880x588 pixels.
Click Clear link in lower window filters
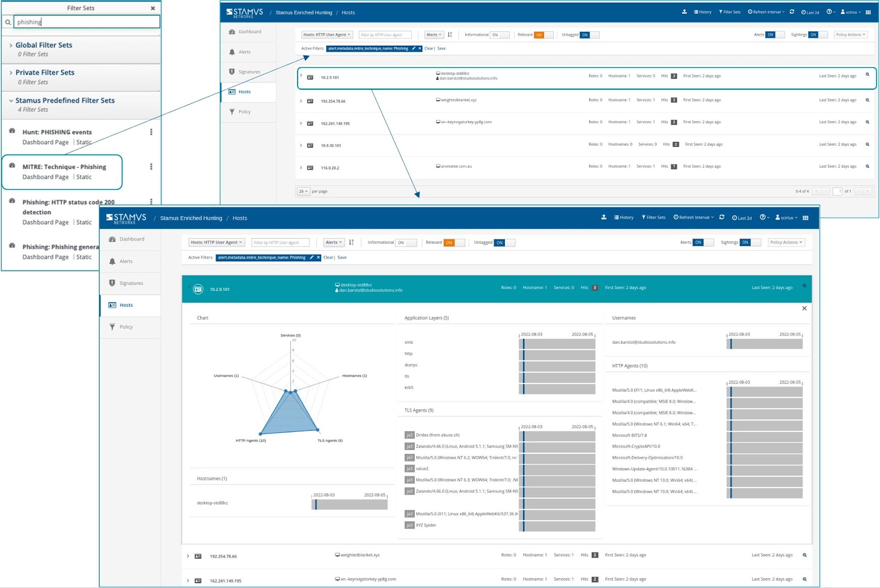[328, 257]
